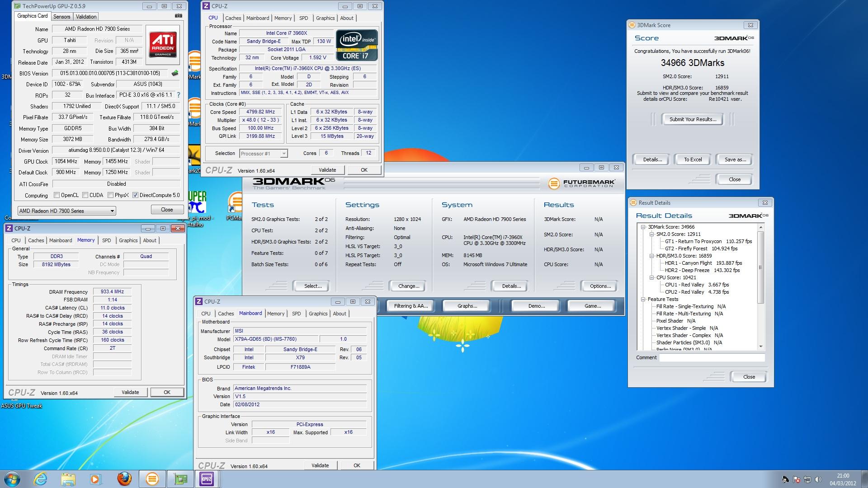The height and width of the screenshot is (488, 868).
Task: Click the GPU-Z screenshot camera icon
Action: [179, 16]
